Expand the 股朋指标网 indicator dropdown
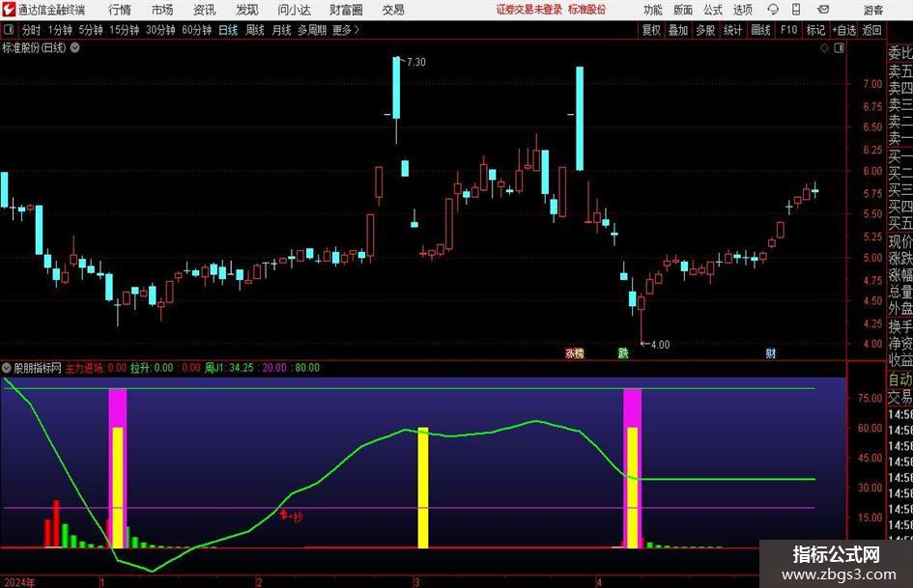 click(x=7, y=367)
